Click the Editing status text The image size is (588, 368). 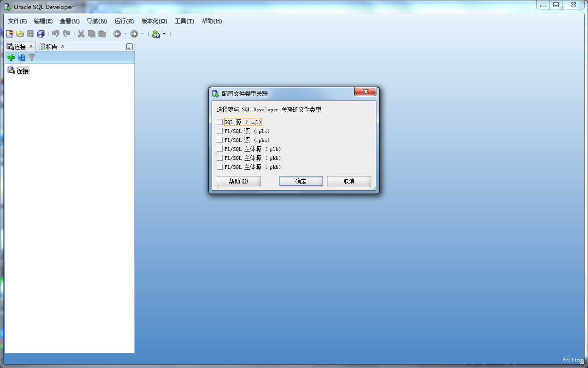tap(573, 360)
